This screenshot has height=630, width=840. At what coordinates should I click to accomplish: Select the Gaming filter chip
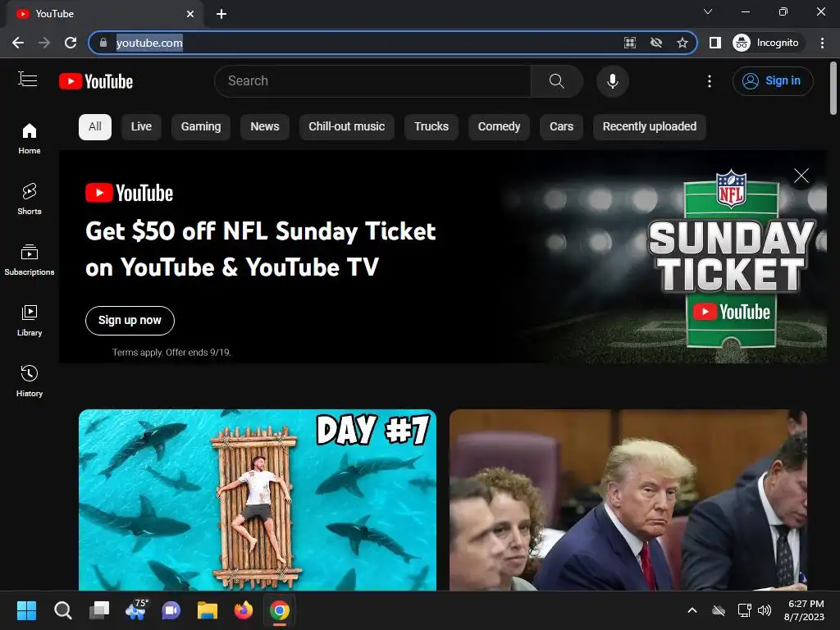pyautogui.click(x=201, y=127)
